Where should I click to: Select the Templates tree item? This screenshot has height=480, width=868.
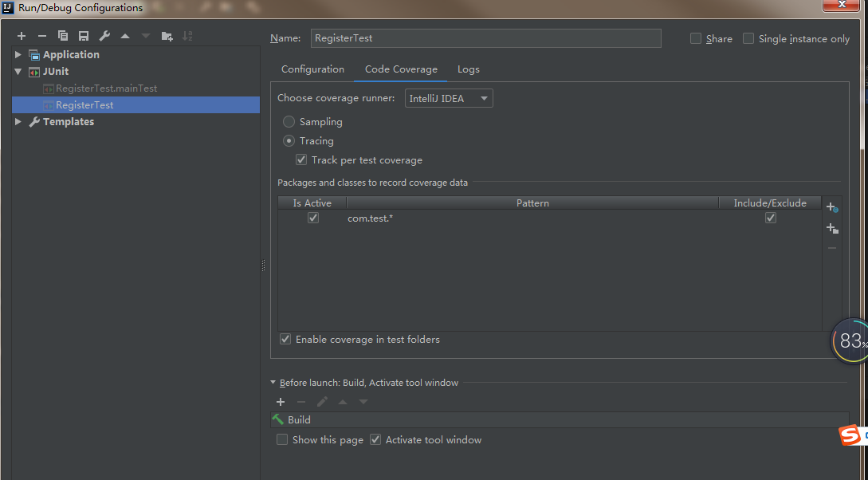tap(69, 122)
